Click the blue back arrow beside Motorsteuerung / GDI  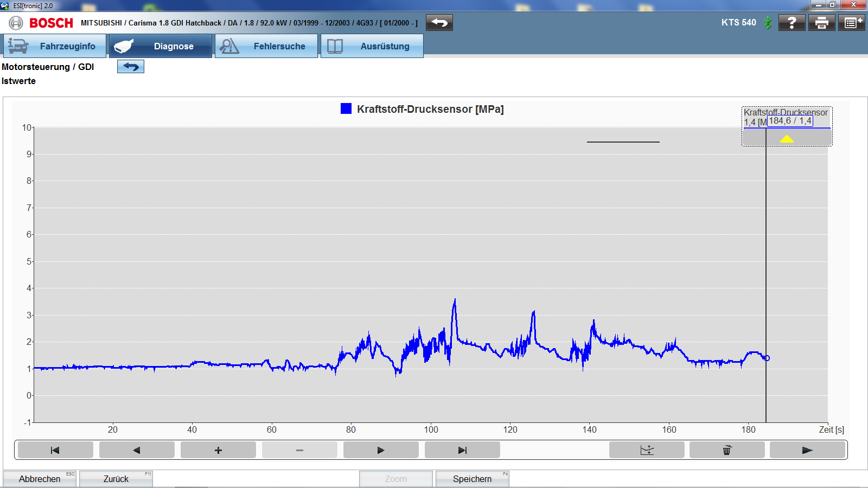pos(131,67)
